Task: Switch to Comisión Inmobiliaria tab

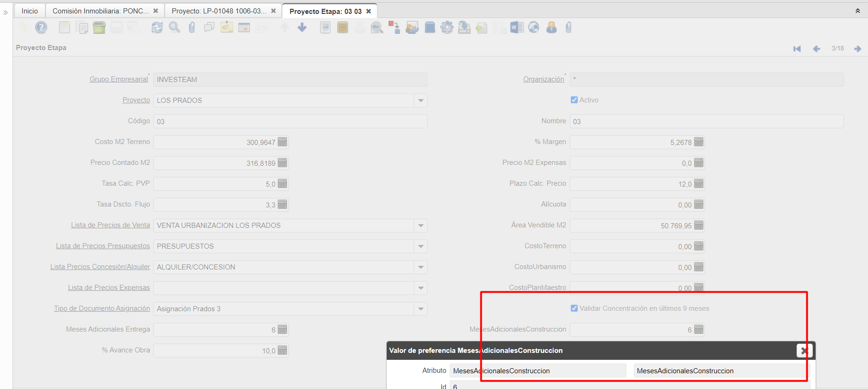Action: click(100, 11)
